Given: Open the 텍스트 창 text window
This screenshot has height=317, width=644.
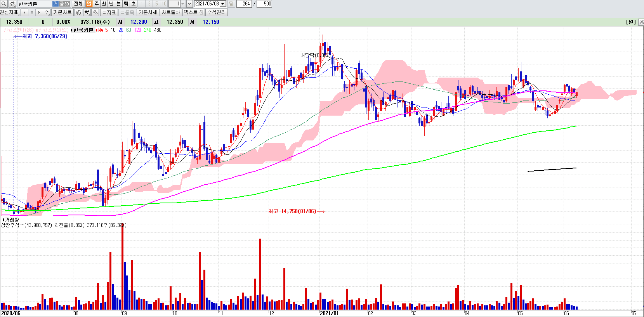Looking at the screenshot, I should click(x=193, y=12).
